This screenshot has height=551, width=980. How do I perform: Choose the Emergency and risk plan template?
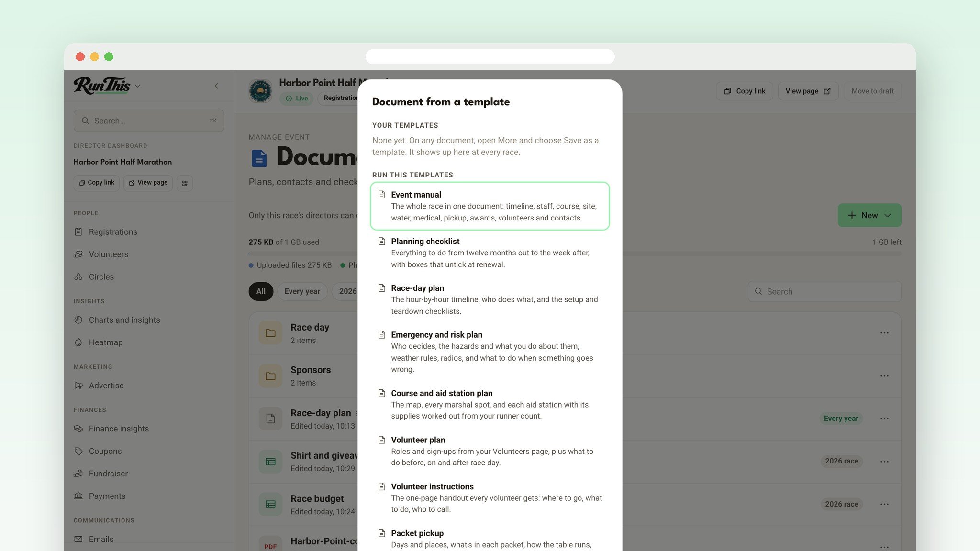[x=490, y=352]
